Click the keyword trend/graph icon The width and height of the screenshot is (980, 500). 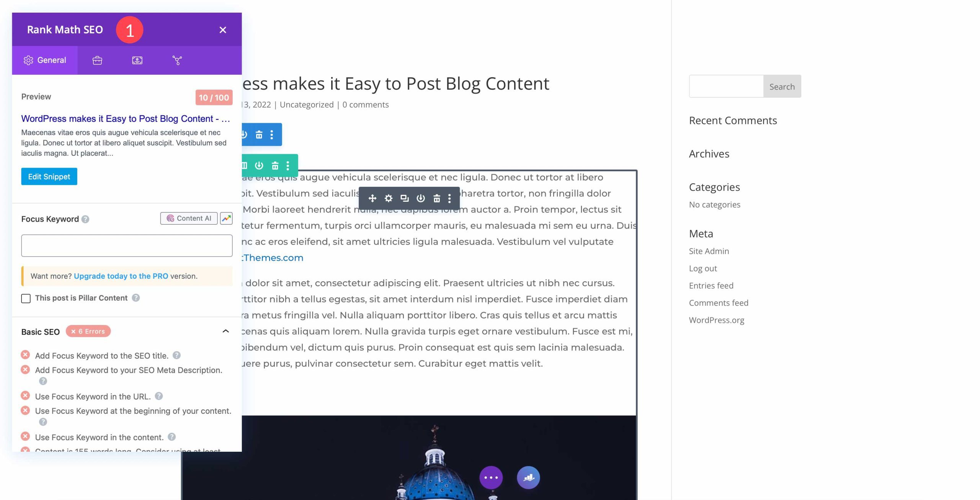pos(226,218)
